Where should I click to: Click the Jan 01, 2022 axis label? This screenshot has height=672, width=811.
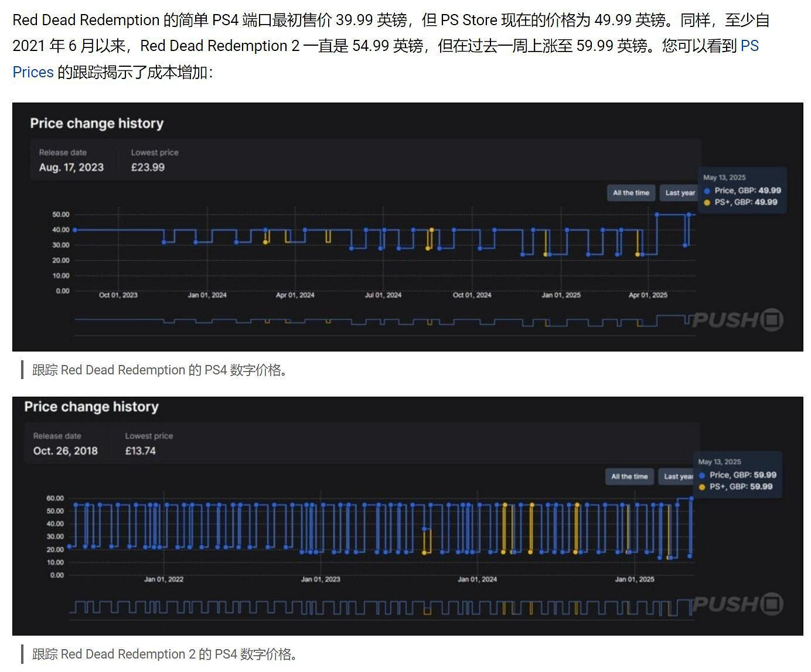click(x=163, y=579)
